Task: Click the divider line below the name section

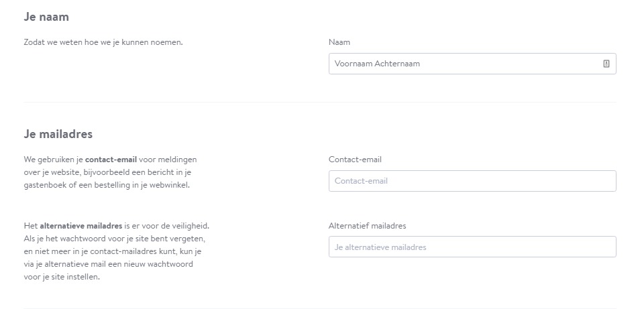Action: (320, 102)
